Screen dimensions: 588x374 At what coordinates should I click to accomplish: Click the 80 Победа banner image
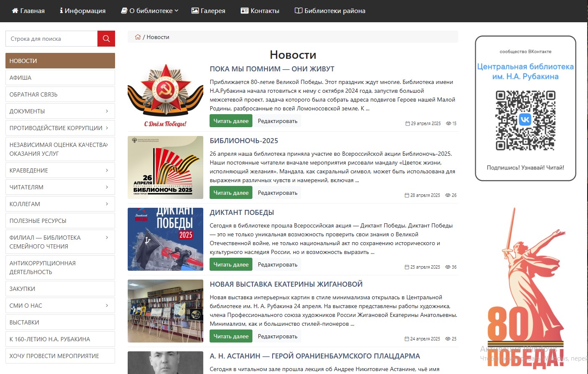click(x=525, y=288)
